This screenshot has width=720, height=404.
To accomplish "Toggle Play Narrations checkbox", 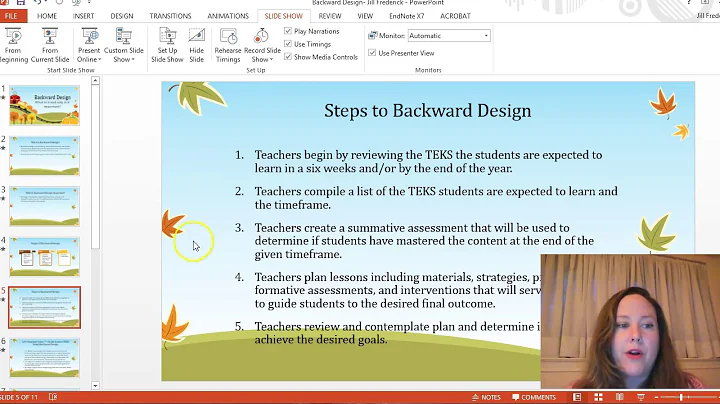I will point(288,31).
